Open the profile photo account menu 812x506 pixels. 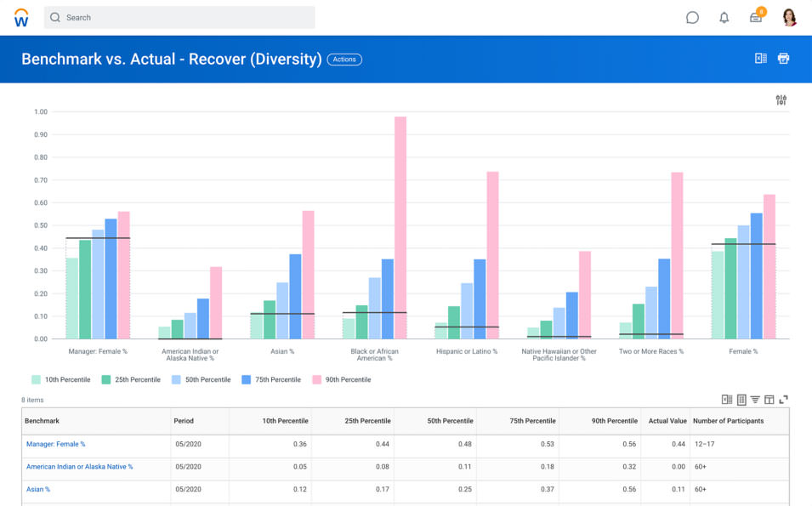pos(789,17)
